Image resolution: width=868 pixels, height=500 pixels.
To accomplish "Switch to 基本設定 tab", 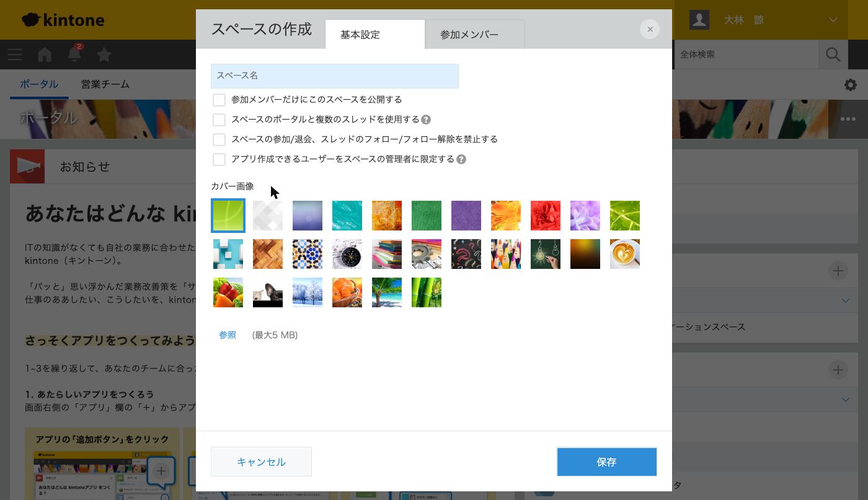I will click(375, 35).
